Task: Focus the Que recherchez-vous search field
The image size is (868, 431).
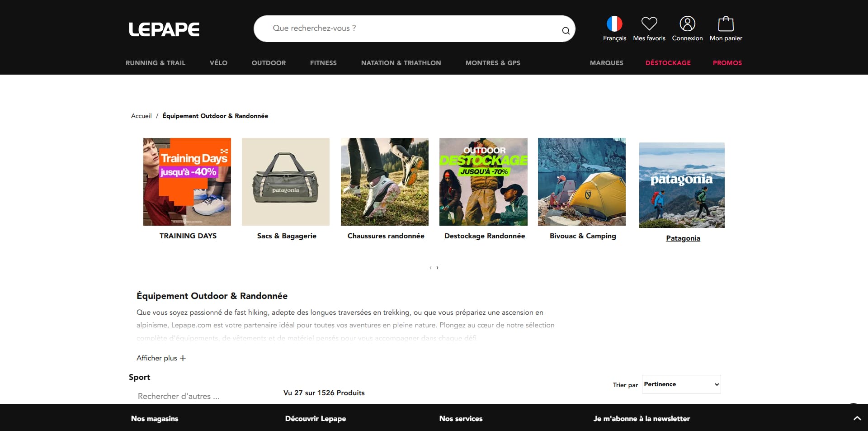Action: click(x=414, y=28)
